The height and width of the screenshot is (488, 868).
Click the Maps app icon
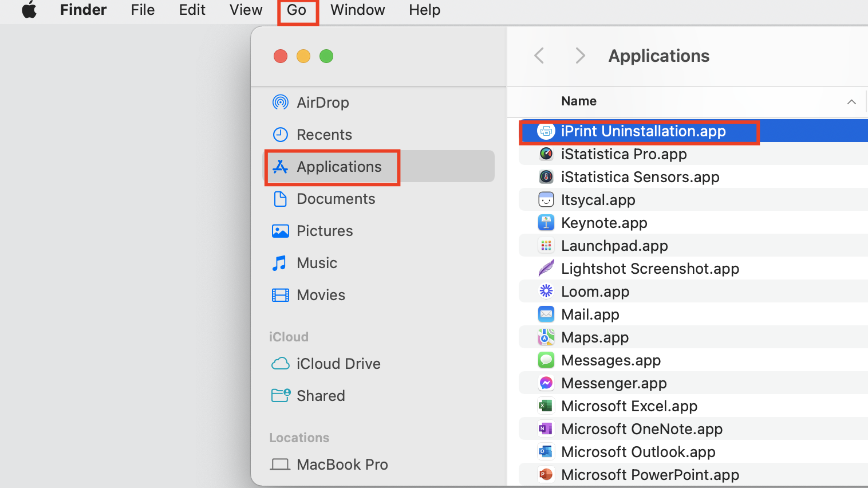[546, 337]
